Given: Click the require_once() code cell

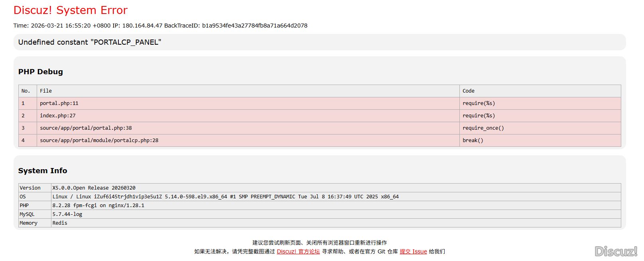Looking at the screenshot, I should [483, 128].
